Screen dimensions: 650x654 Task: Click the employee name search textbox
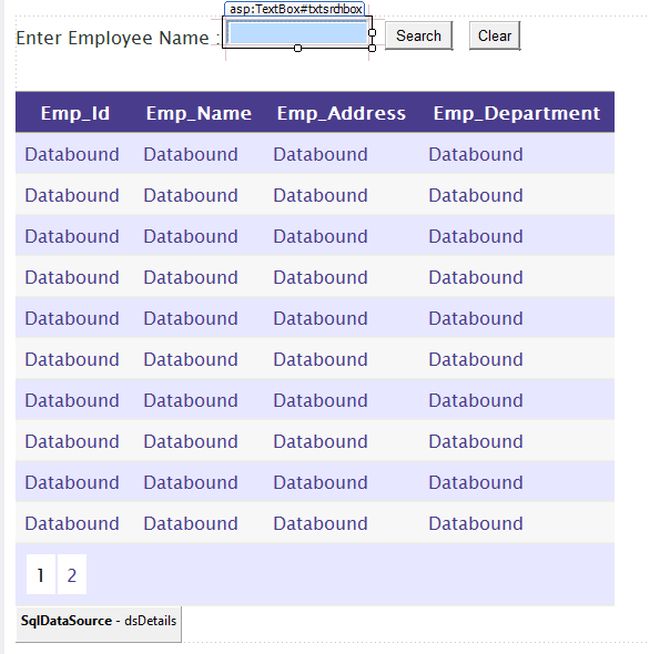(x=297, y=33)
